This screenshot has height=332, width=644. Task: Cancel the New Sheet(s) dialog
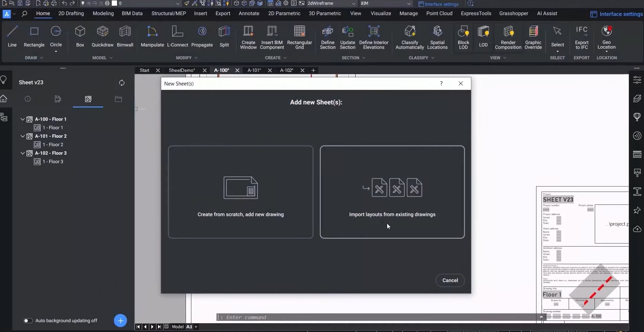point(450,280)
